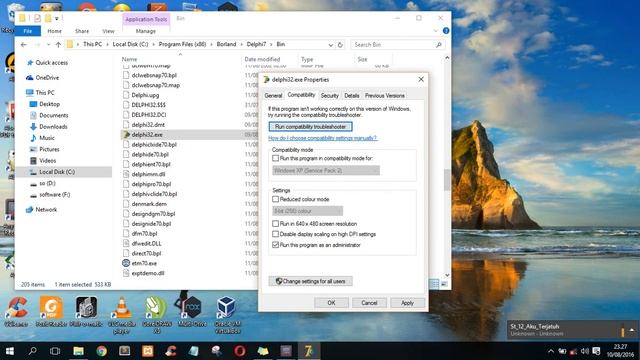Uncheck Run this program as an administrator
Viewport: 640px width, 360px height.
[276, 245]
